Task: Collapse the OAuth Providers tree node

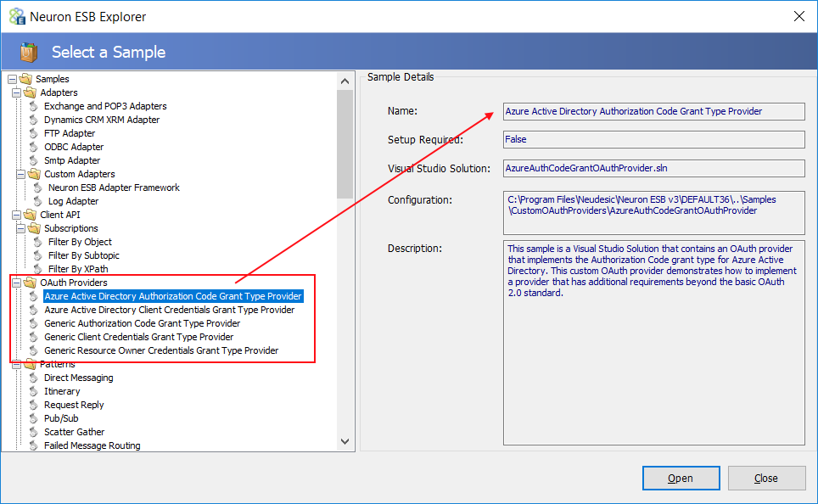Action: click(x=17, y=283)
